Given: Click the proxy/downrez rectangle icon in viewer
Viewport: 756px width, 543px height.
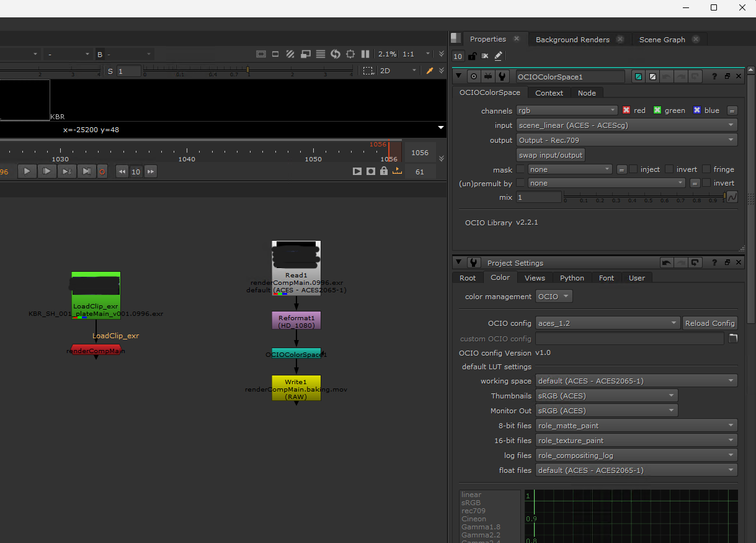Looking at the screenshot, I should [276, 54].
